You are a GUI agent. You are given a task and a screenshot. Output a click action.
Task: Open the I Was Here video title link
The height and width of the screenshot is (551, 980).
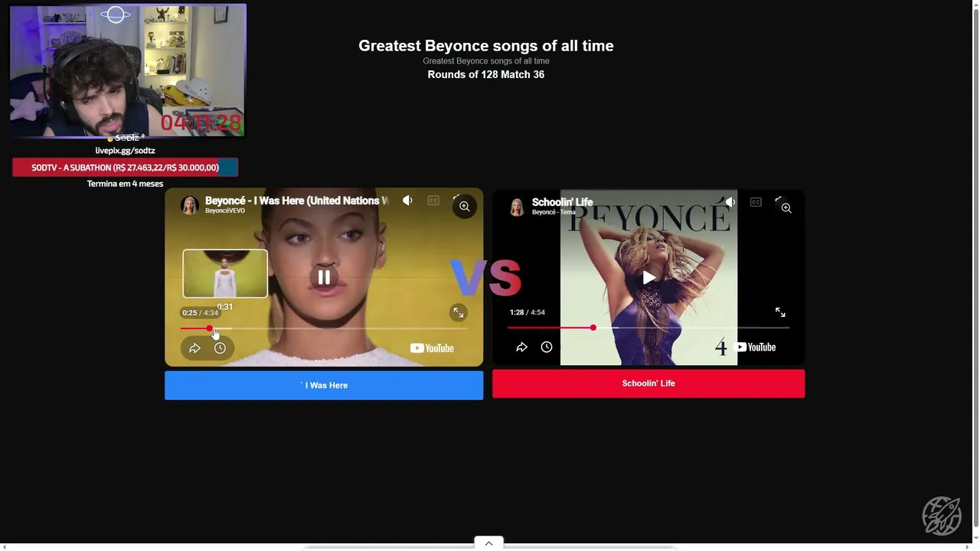(x=297, y=201)
